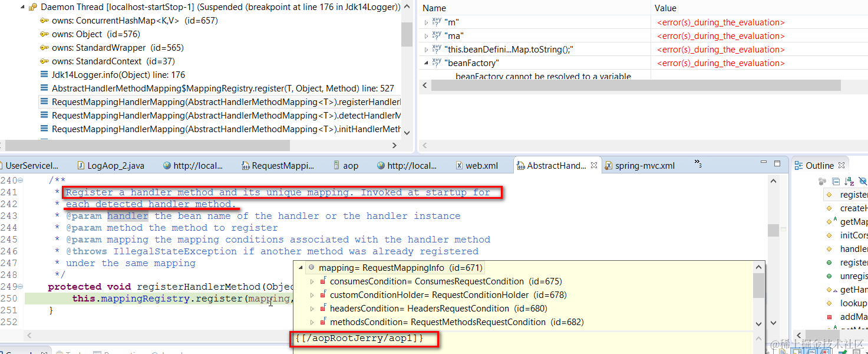Close the Outline view

pos(842,166)
